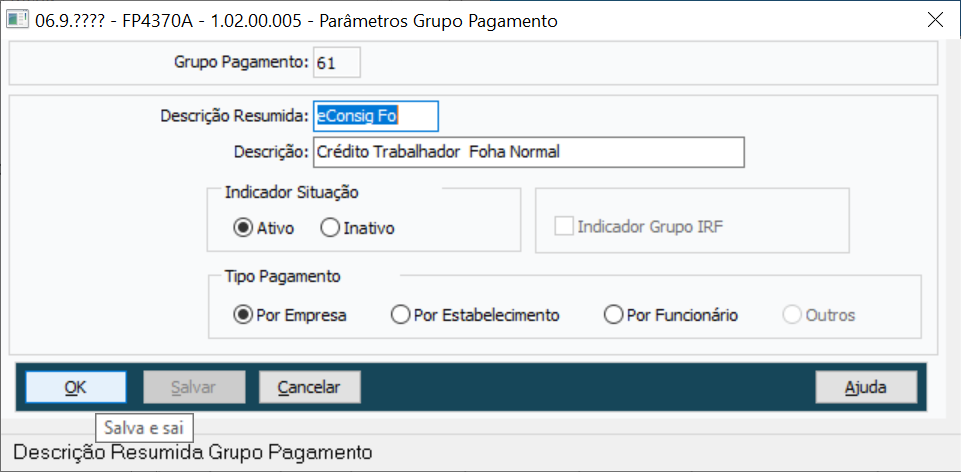
Task: Enable the Indicador Grupo IRF checkbox
Action: coord(564,227)
